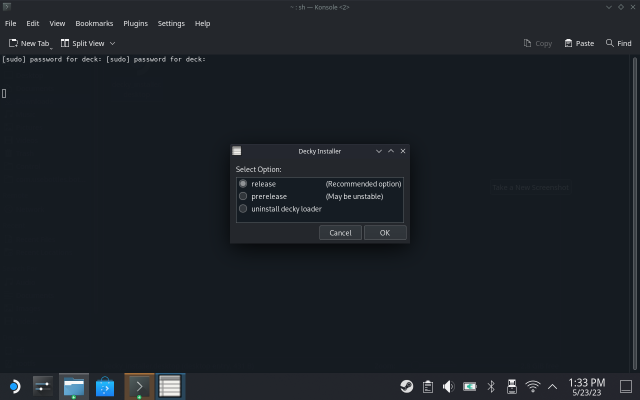Open the Plugins menu
This screenshot has height=400, width=640.
click(x=136, y=23)
